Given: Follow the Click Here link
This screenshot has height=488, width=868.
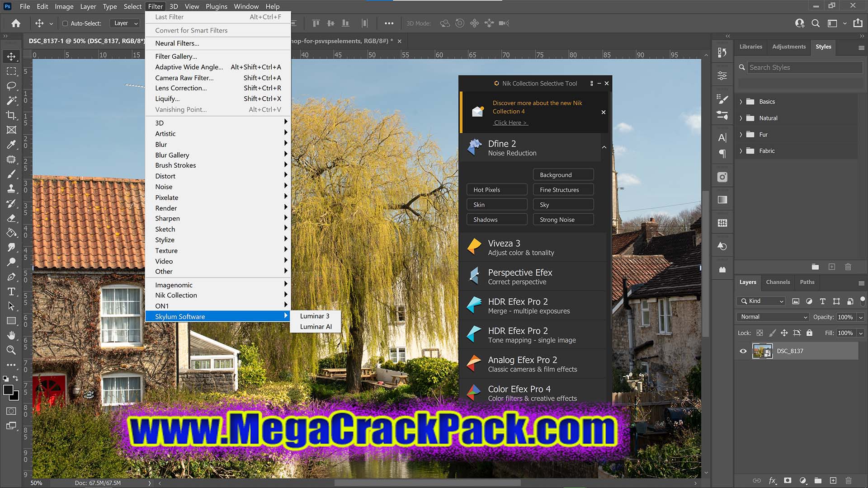Looking at the screenshot, I should pyautogui.click(x=510, y=122).
